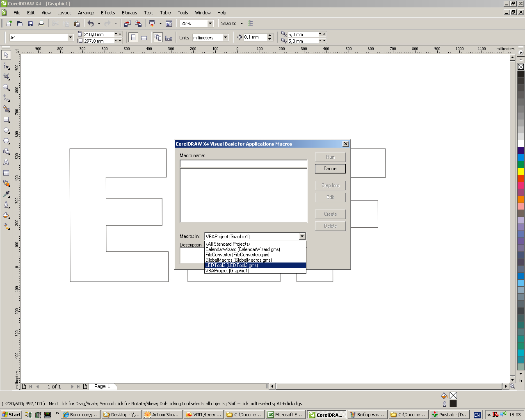Select the Shape tool in toolbox
Screen dimensions: 525x420
click(6, 66)
